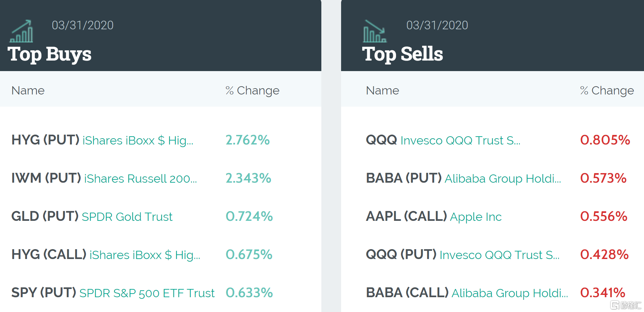This screenshot has height=312, width=644.
Task: Click the % Change header in Top Sells
Action: pyautogui.click(x=607, y=91)
